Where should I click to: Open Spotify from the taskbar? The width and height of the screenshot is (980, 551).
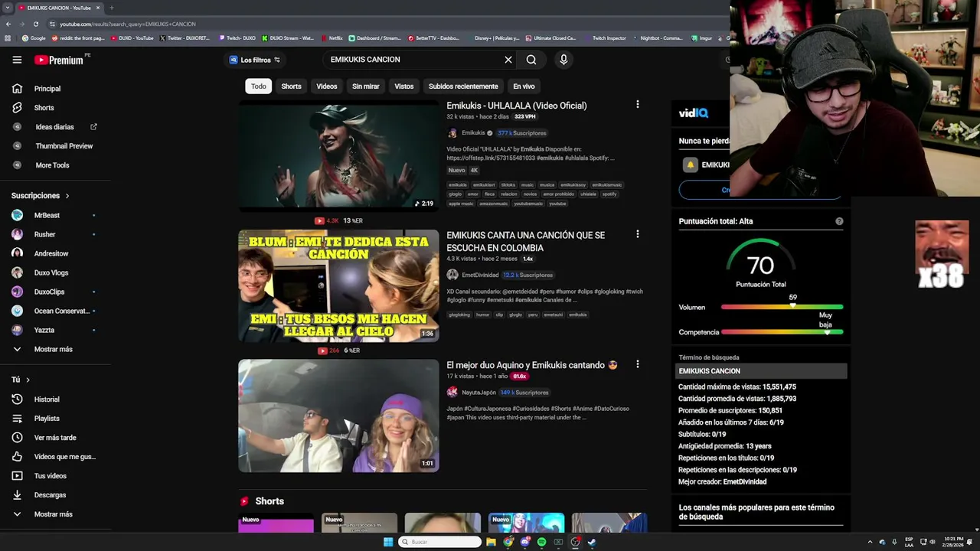541,542
